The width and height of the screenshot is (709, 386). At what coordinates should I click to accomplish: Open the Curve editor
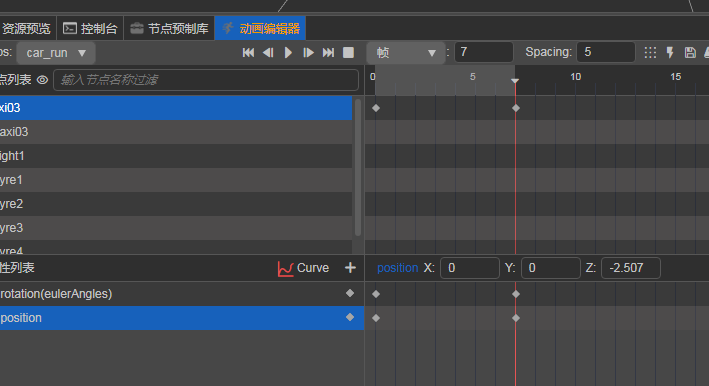tap(303, 268)
